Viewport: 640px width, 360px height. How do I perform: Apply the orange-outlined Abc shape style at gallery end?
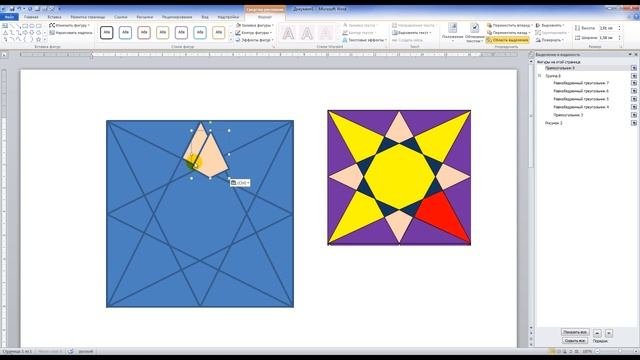coord(218,32)
